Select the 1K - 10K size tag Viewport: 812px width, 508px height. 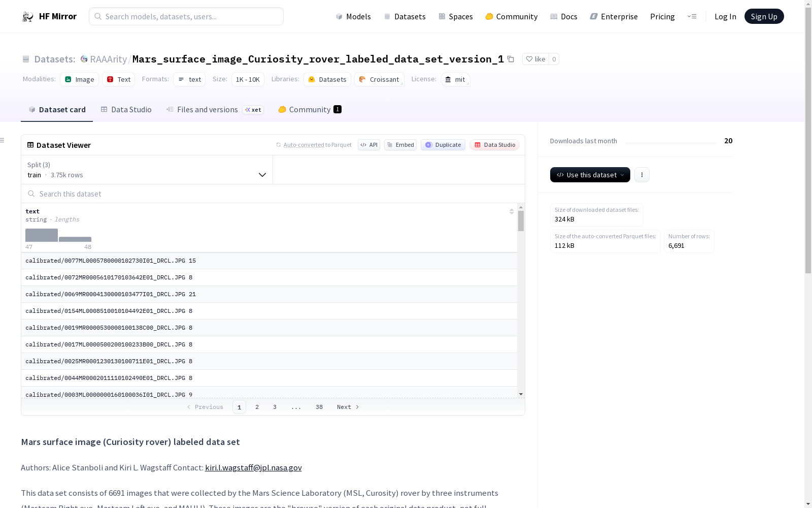(x=248, y=79)
